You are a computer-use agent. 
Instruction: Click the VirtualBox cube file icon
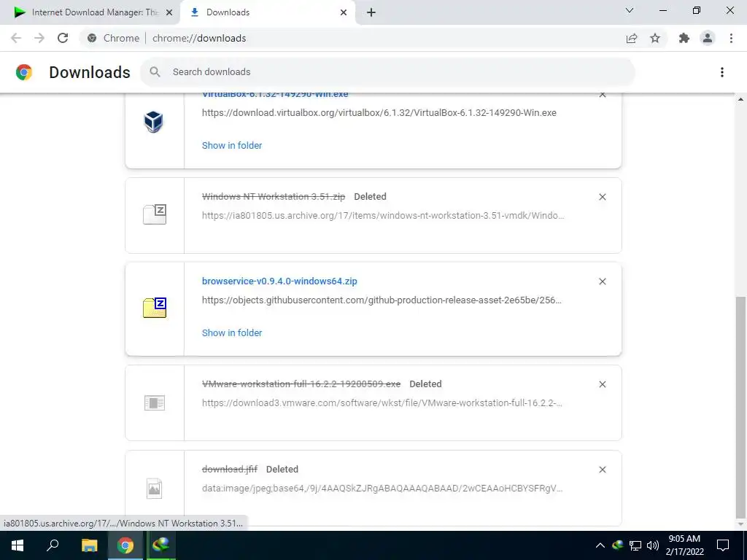tap(154, 122)
